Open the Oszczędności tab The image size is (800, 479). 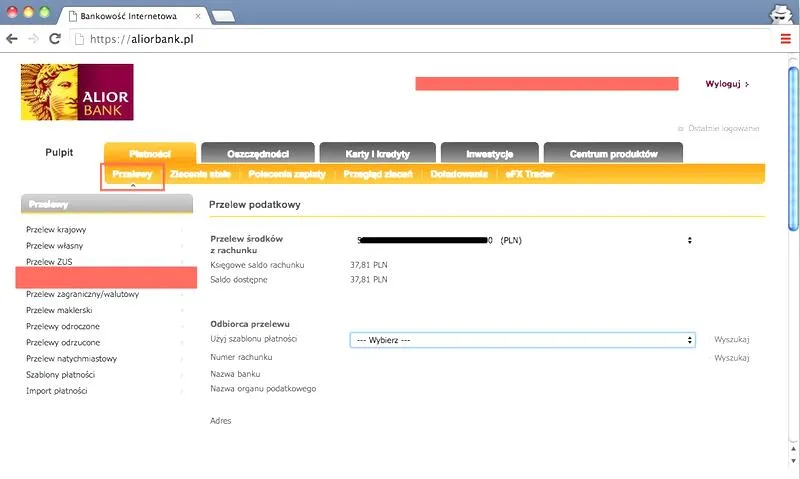coord(257,154)
